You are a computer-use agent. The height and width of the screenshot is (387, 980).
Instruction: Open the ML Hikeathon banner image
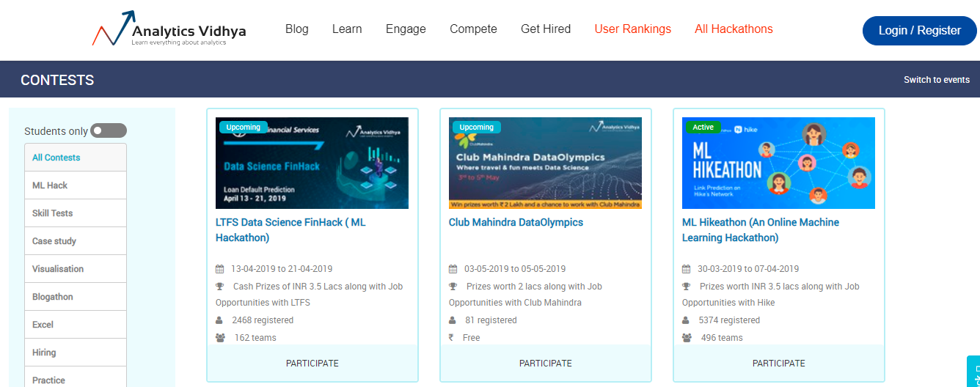click(x=778, y=163)
